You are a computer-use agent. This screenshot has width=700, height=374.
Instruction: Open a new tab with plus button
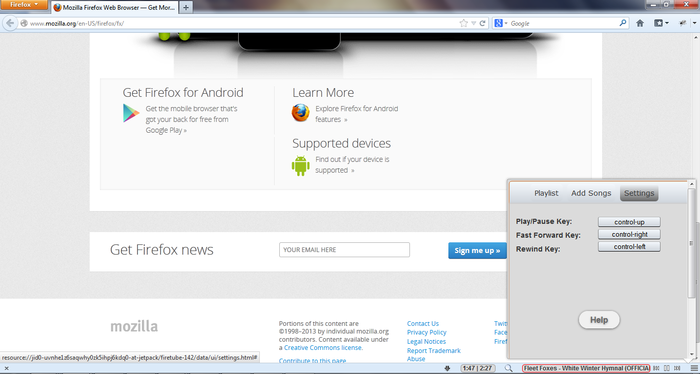pos(186,7)
